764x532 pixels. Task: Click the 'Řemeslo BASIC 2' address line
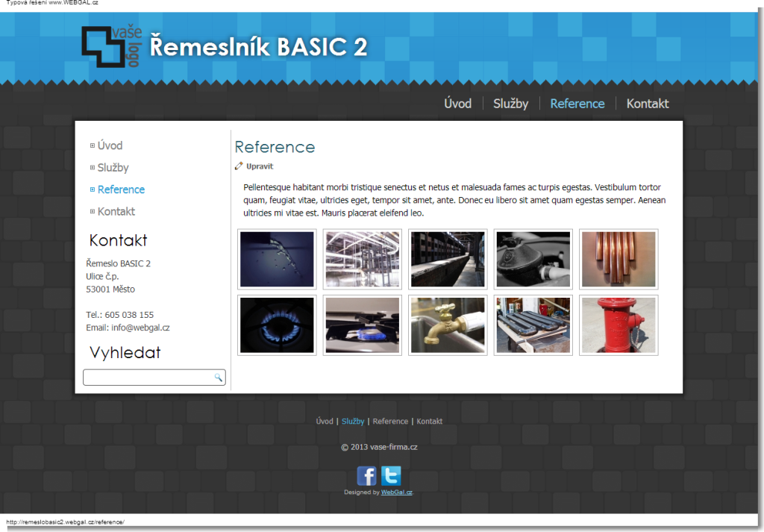[119, 263]
